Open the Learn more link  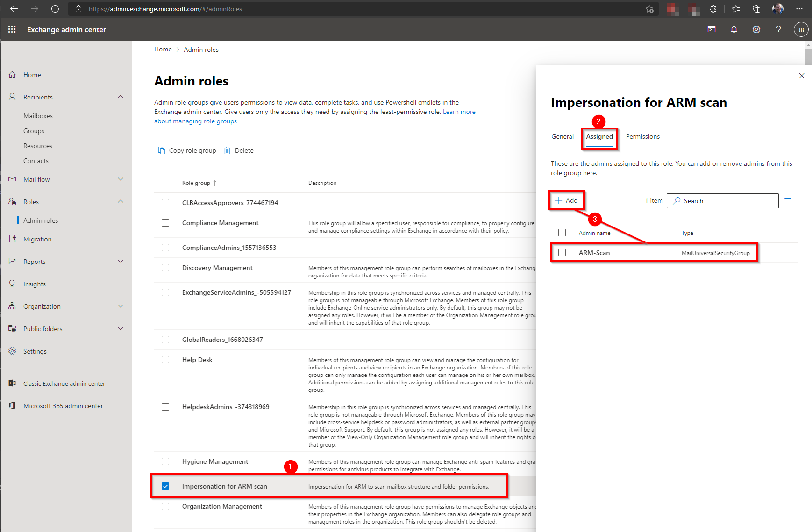tap(459, 112)
